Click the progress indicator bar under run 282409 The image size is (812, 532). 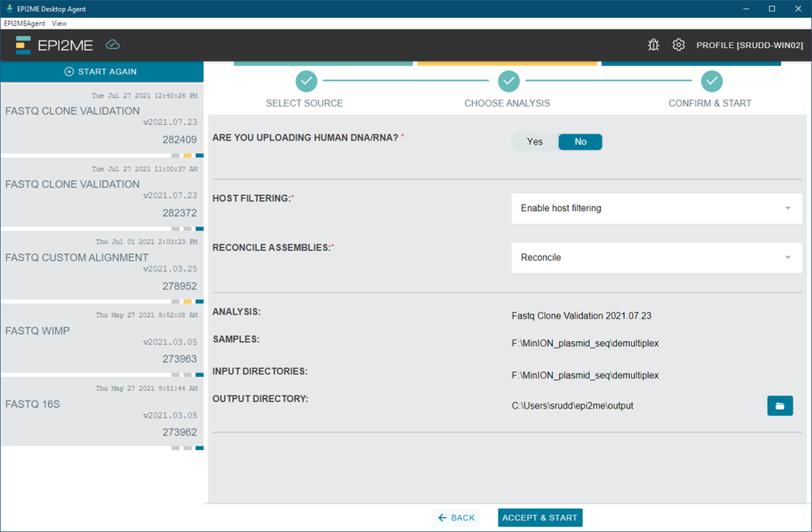(x=187, y=155)
